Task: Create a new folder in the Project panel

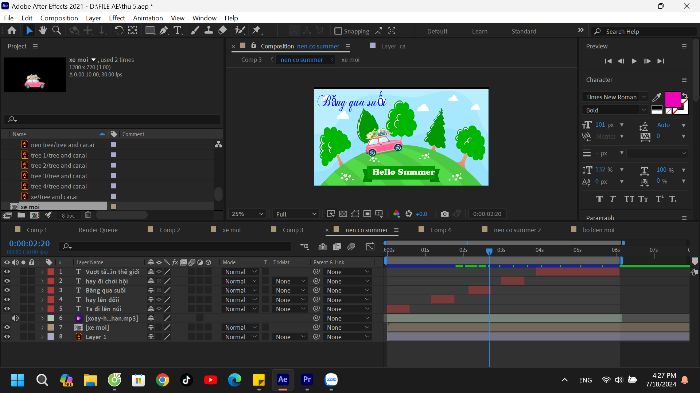Action: [21, 215]
